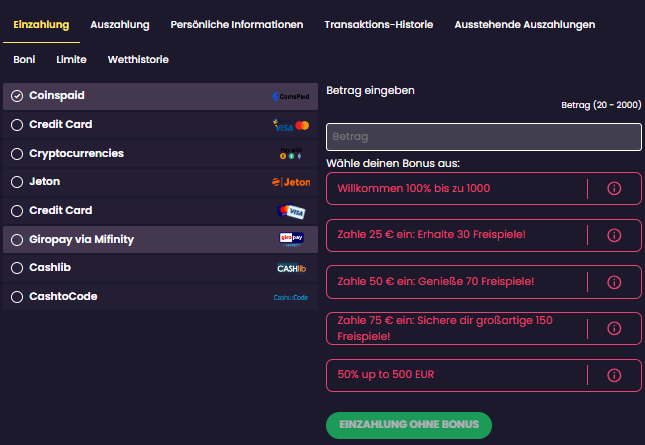Switch to the Auszahlung tab

[x=119, y=23]
